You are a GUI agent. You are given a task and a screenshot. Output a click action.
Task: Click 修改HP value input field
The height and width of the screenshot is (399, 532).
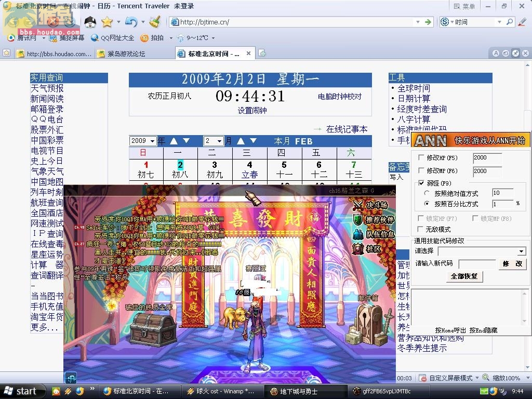pos(487,158)
